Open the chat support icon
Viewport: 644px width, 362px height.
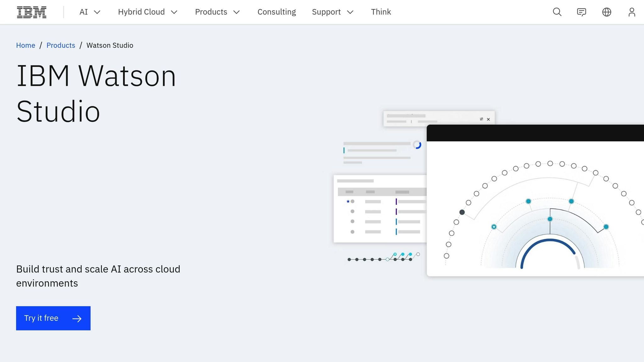tap(581, 12)
